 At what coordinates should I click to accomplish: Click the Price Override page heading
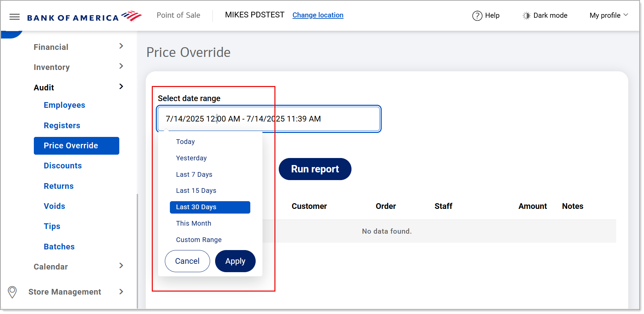[x=188, y=53]
